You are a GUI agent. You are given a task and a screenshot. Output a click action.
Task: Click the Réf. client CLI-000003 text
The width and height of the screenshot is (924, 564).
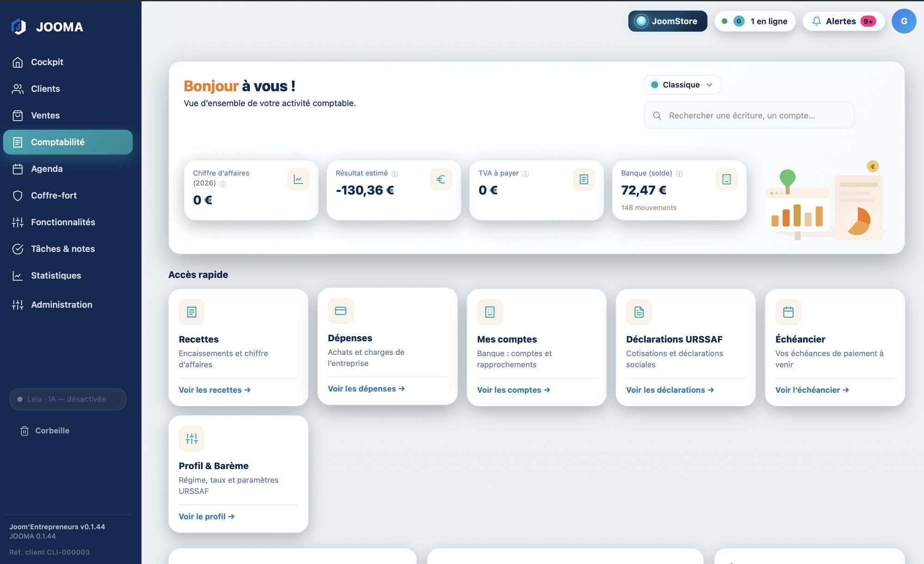point(49,552)
